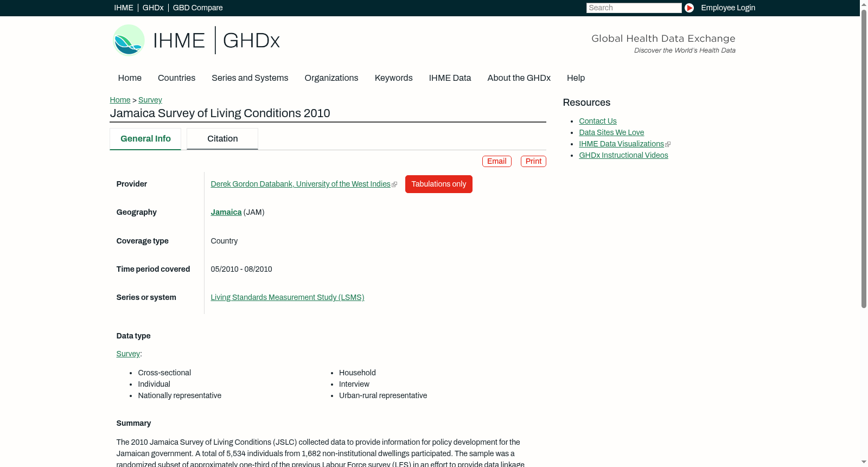
Task: Open Series and Systems menu
Action: pos(250,78)
